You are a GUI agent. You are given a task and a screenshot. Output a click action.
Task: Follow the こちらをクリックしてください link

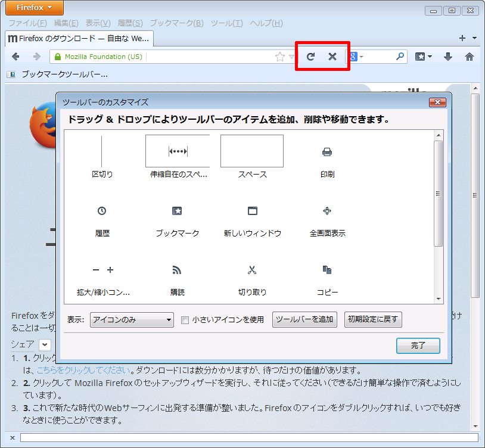coord(83,370)
